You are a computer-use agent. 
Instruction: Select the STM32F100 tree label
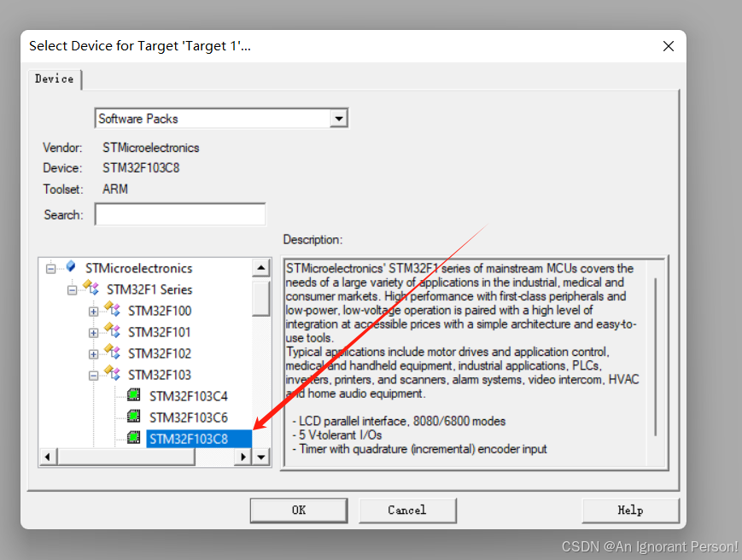[x=160, y=312]
